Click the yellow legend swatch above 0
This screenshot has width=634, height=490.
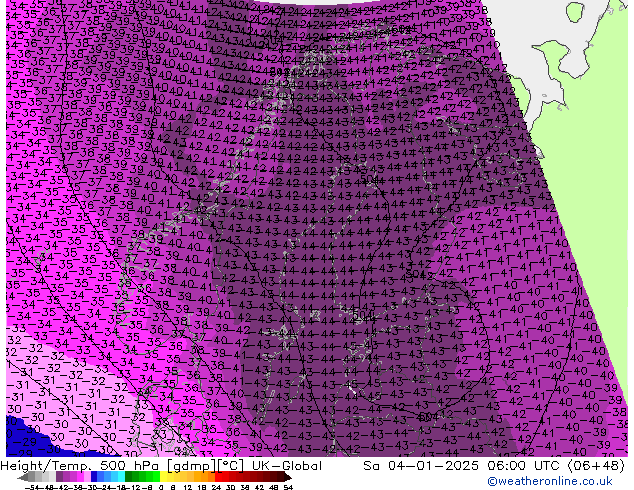click(x=163, y=477)
